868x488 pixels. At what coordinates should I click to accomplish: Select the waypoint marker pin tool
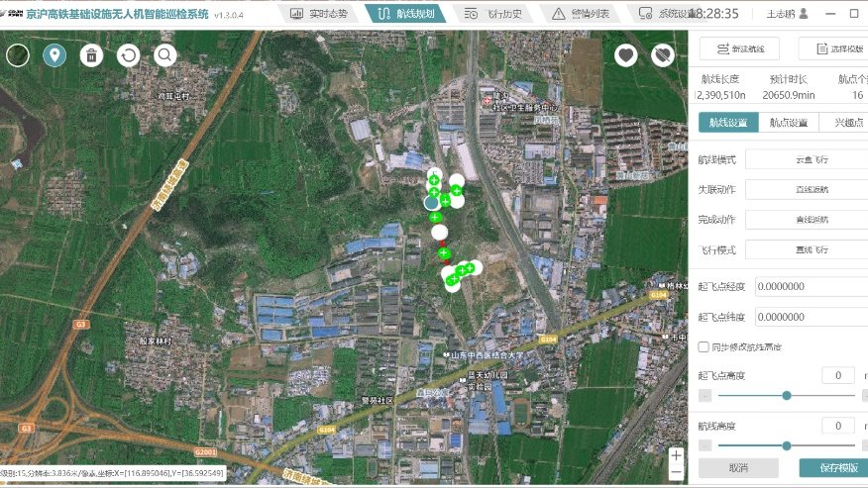(x=54, y=55)
